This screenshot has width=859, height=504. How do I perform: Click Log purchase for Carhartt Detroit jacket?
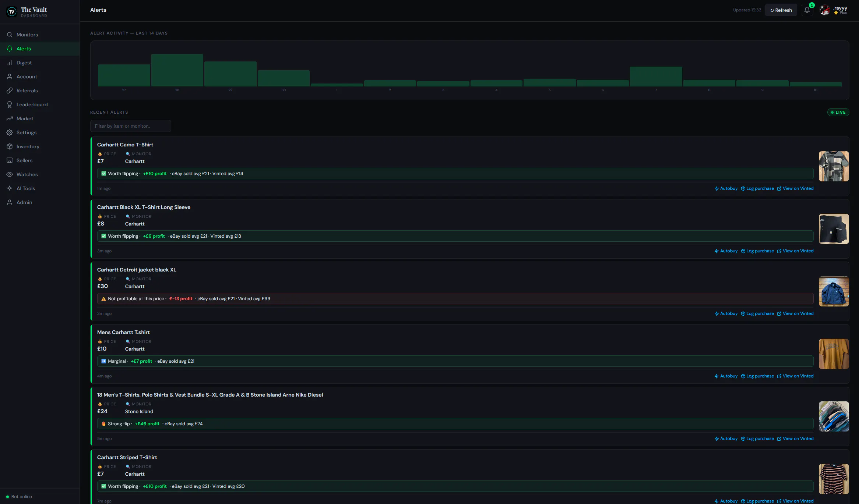[x=757, y=313]
